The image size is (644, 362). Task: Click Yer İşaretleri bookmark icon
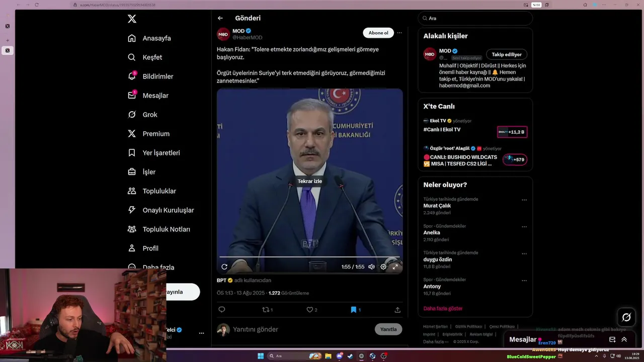(132, 153)
